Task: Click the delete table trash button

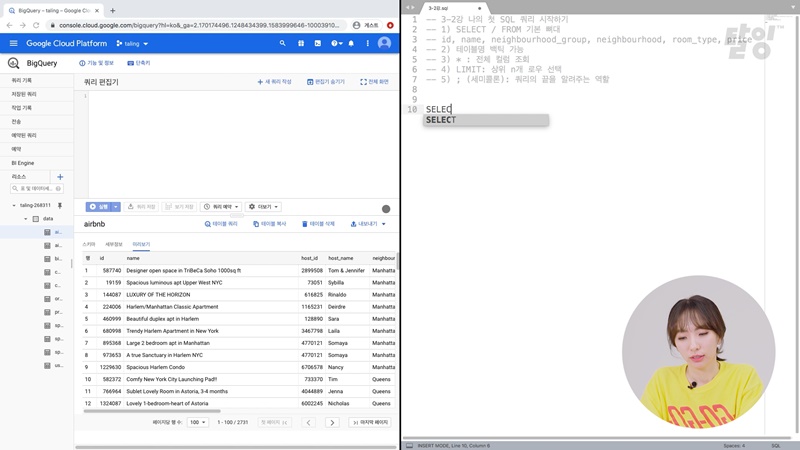Action: pos(318,224)
